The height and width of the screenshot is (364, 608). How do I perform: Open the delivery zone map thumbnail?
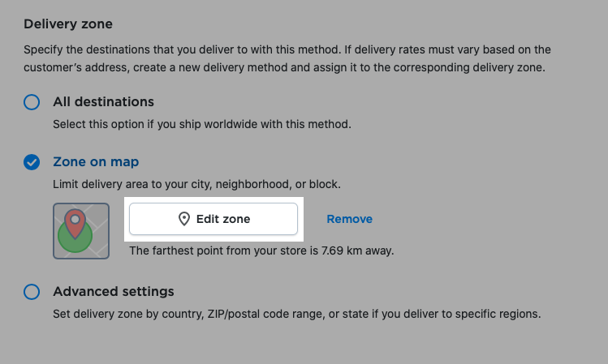point(81,231)
